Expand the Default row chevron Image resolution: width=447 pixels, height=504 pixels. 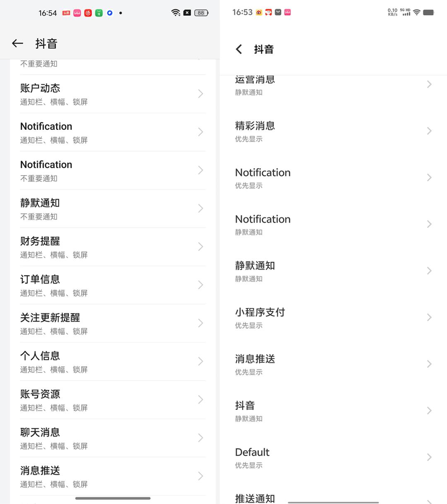pyautogui.click(x=429, y=457)
